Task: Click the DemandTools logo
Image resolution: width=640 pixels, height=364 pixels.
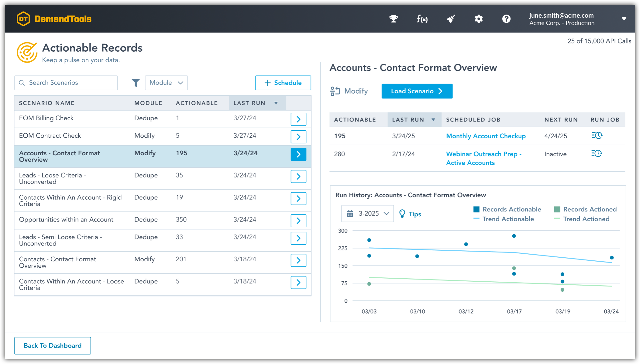Action: pyautogui.click(x=54, y=19)
